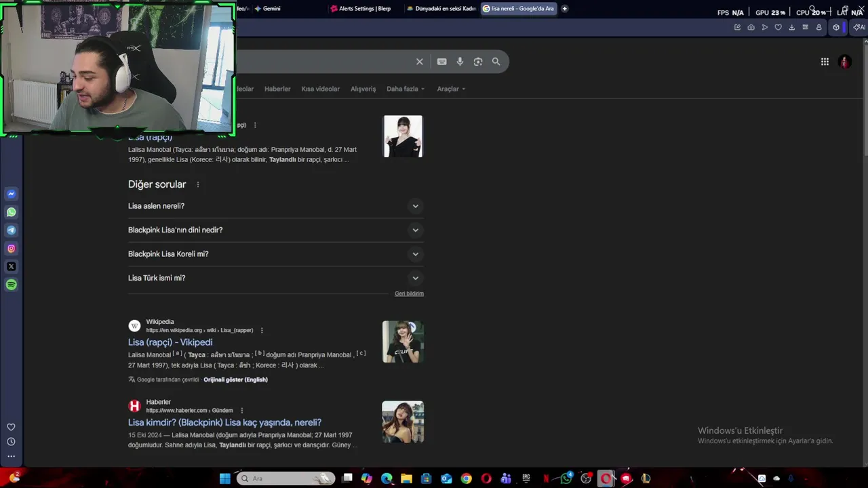Open the Opera AI button
Viewport: 868px width, 488px height.
pyautogui.click(x=859, y=27)
